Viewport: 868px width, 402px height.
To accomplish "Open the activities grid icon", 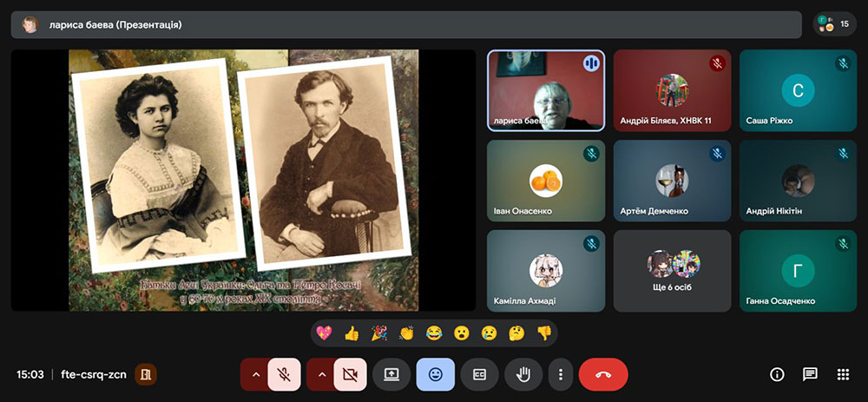I will click(x=842, y=374).
